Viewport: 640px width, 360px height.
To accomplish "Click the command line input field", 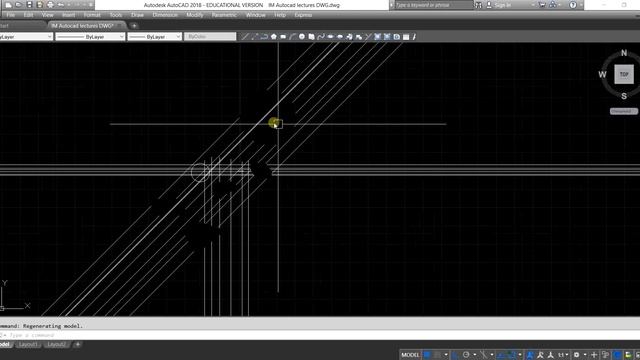I will [x=320, y=335].
